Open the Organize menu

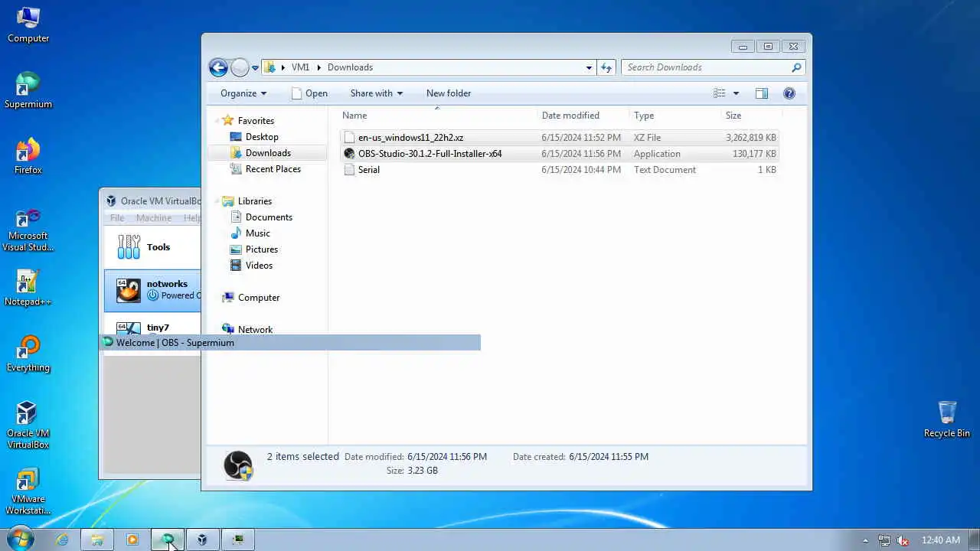(x=243, y=93)
